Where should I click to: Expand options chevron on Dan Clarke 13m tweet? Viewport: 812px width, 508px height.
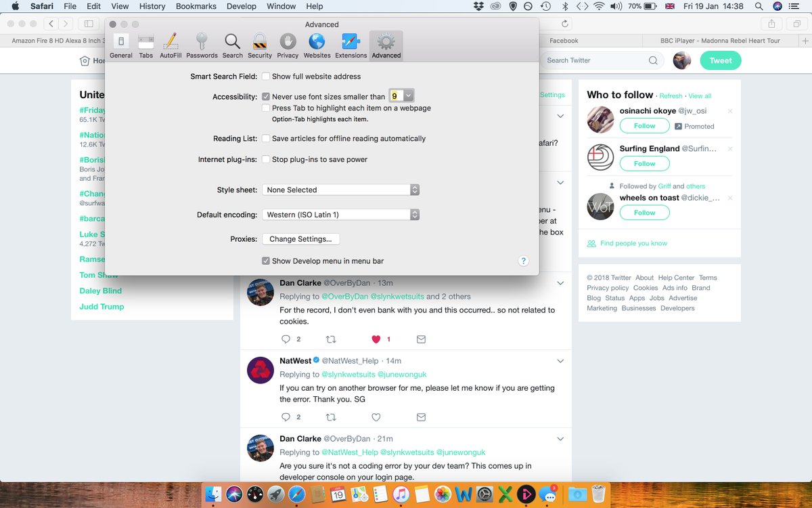point(560,283)
